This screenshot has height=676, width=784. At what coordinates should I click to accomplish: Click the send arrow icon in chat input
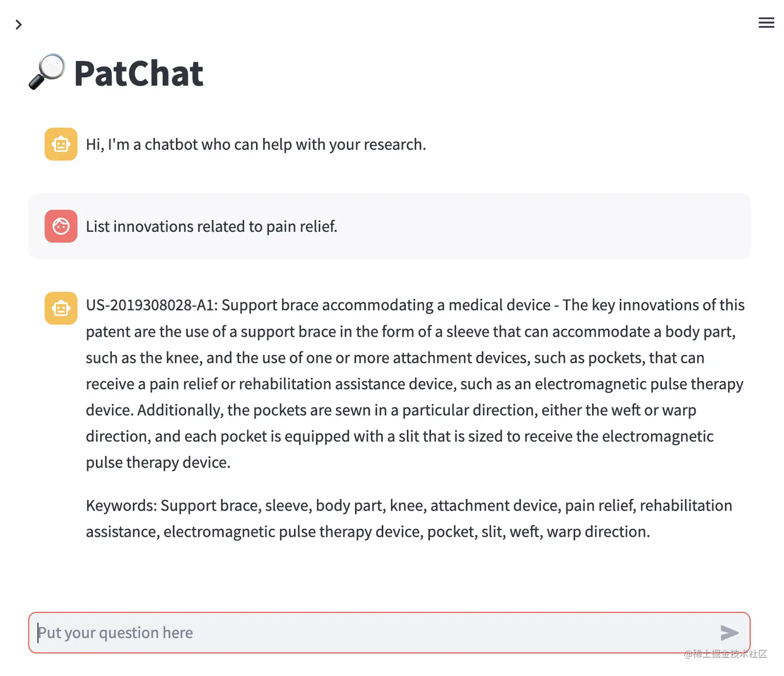729,632
